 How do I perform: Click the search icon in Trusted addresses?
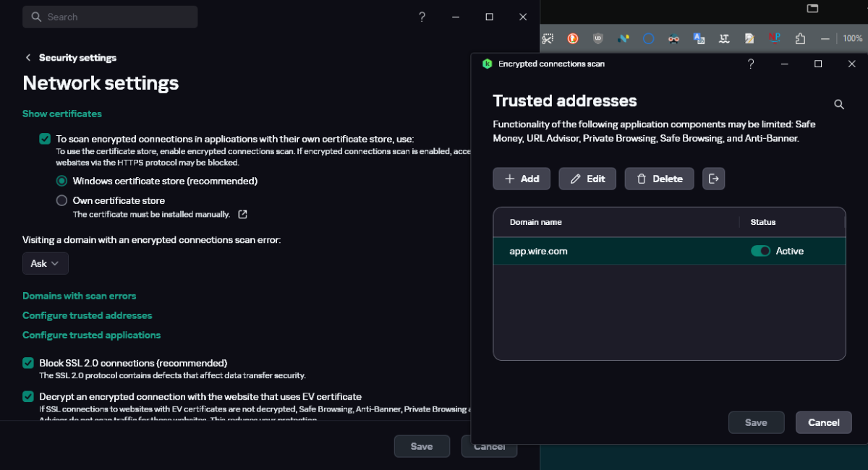[x=839, y=104]
